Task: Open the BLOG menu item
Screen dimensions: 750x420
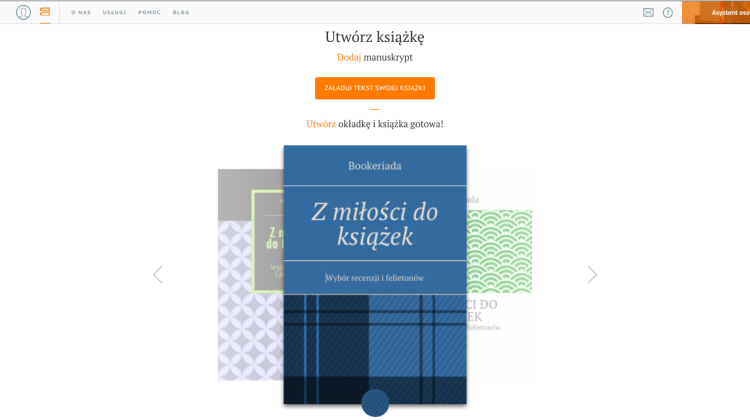Action: [181, 12]
